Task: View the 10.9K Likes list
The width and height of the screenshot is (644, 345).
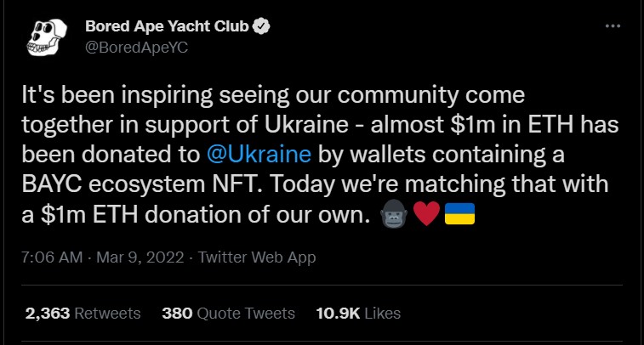Action: click(x=358, y=314)
